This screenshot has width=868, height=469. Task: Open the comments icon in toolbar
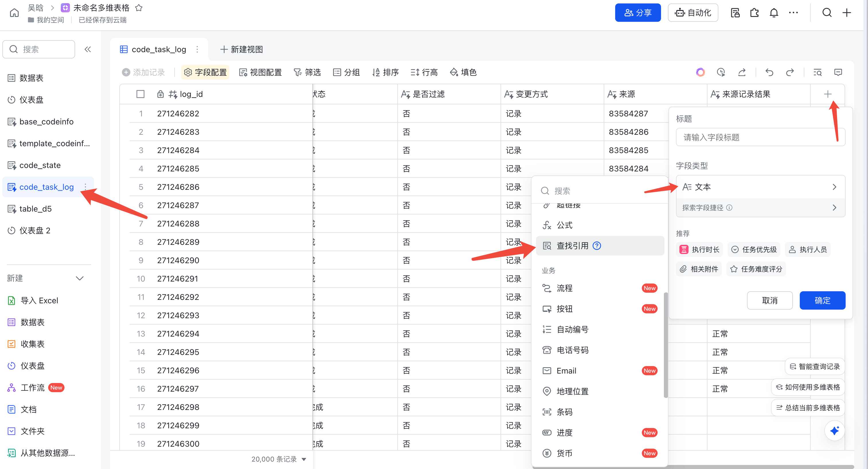838,72
